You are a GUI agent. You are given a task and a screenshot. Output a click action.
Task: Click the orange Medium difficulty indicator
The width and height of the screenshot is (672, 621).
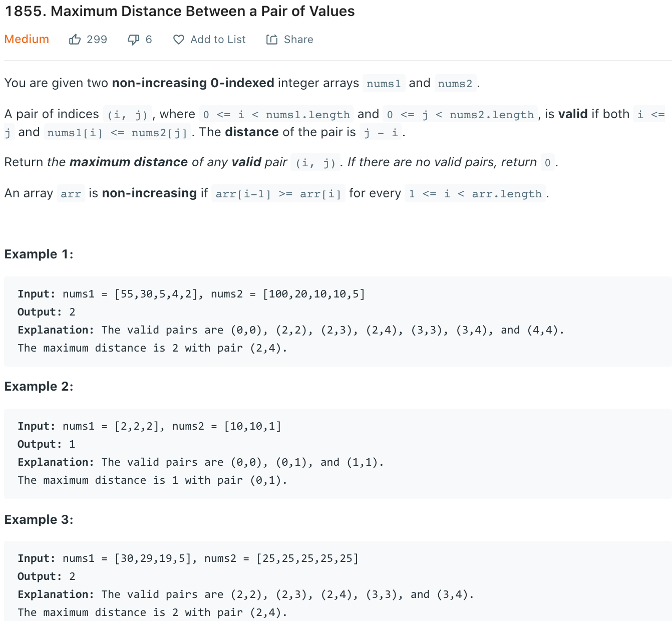(27, 39)
